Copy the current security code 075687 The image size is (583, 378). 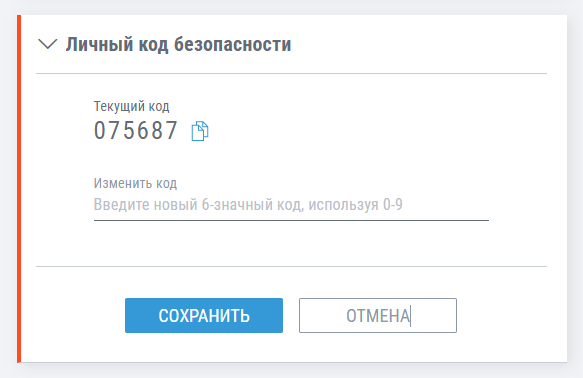pyautogui.click(x=200, y=131)
